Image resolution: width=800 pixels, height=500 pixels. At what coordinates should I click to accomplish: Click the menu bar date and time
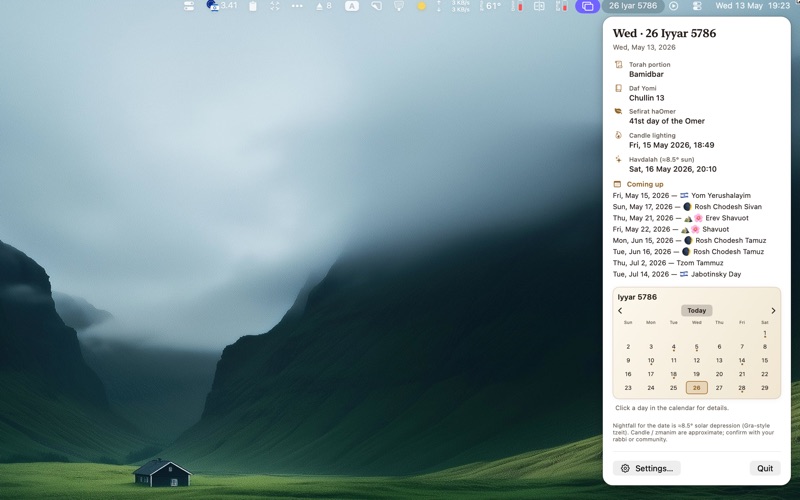(x=753, y=6)
